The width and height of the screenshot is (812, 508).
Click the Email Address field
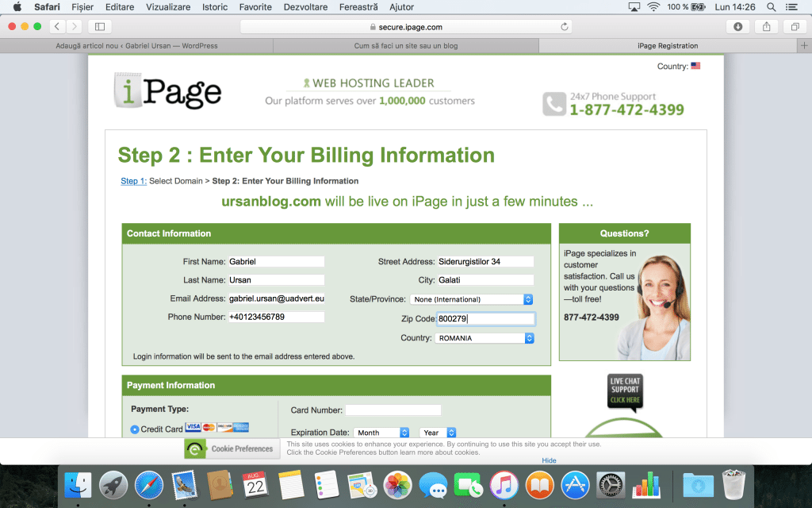[x=277, y=298]
